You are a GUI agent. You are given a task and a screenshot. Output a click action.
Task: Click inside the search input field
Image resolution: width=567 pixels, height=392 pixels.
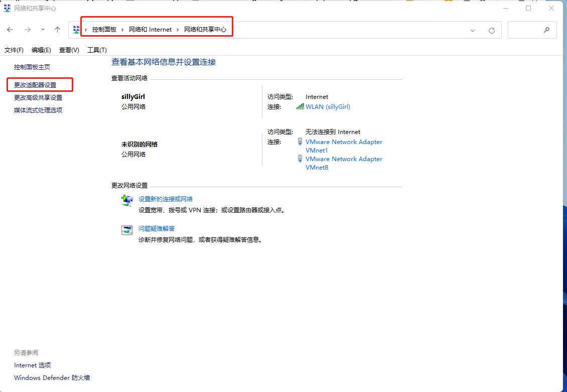coord(527,30)
